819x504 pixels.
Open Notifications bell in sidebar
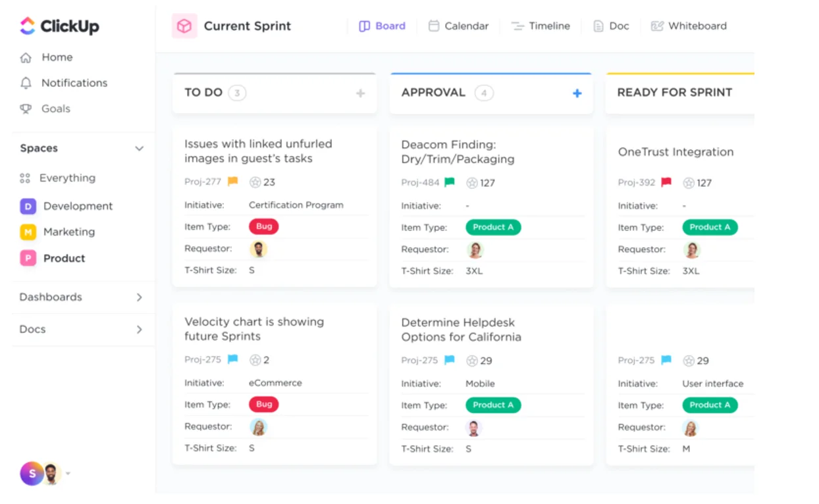click(26, 83)
